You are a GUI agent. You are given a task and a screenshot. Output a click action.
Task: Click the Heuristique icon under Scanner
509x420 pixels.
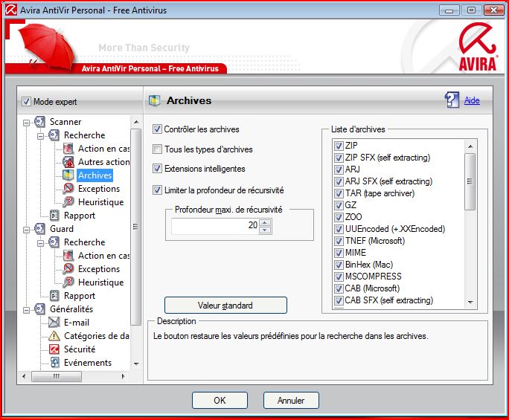pos(68,202)
